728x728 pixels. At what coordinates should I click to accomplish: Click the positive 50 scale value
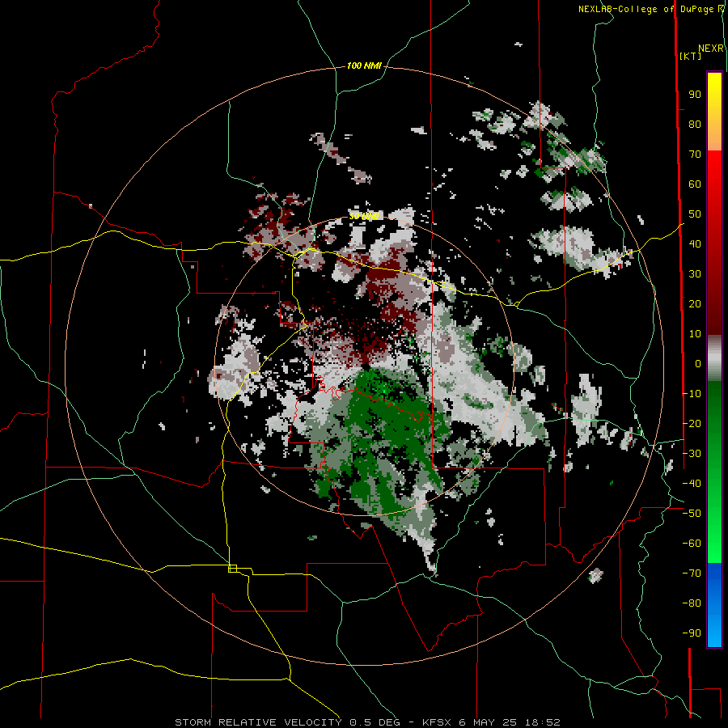coord(695,214)
